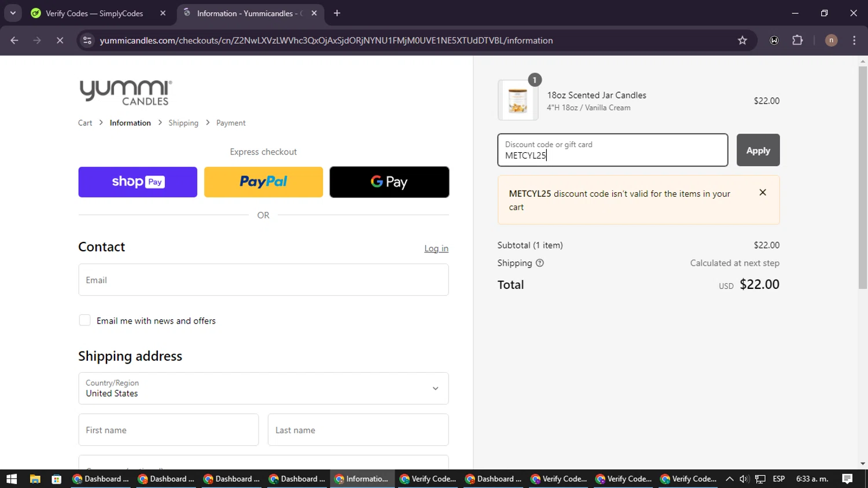Click the Subtotal (1 item) label
This screenshot has height=488, width=868.
[x=530, y=245]
